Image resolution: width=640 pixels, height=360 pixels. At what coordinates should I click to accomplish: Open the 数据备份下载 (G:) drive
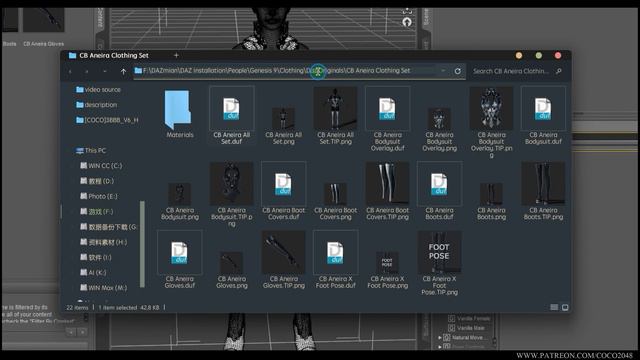(108, 227)
